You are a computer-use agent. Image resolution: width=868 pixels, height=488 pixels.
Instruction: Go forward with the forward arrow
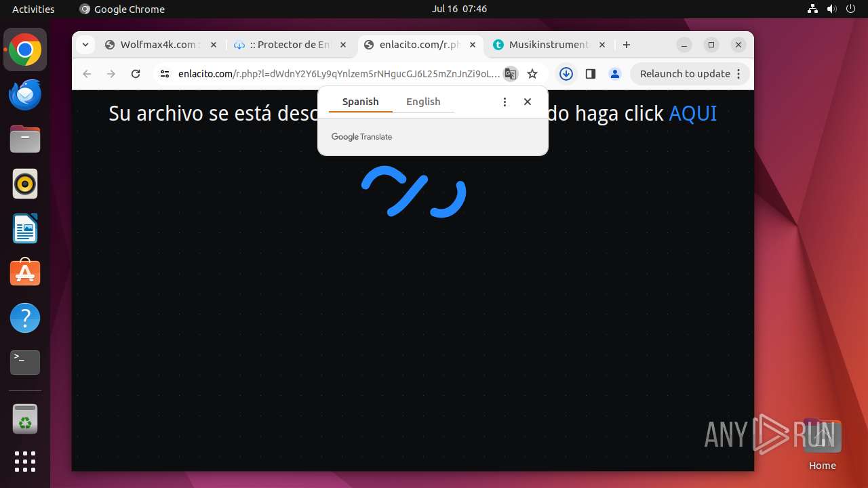tap(111, 74)
